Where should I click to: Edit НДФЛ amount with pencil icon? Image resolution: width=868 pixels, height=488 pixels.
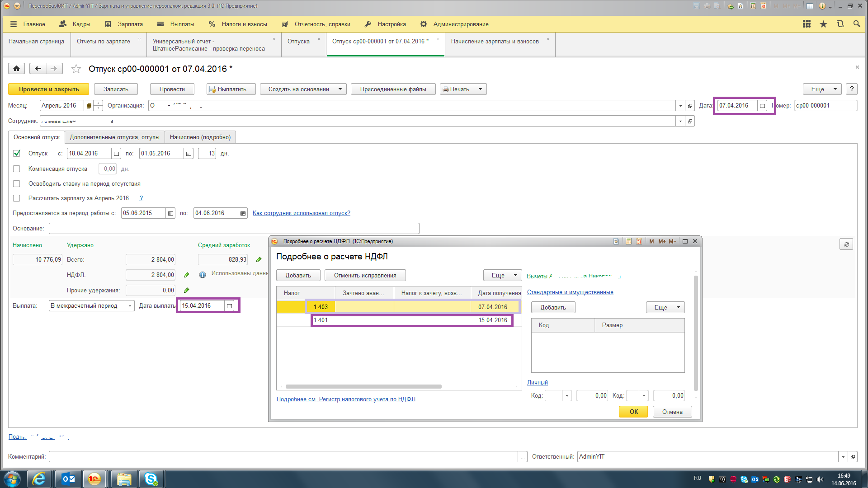186,275
